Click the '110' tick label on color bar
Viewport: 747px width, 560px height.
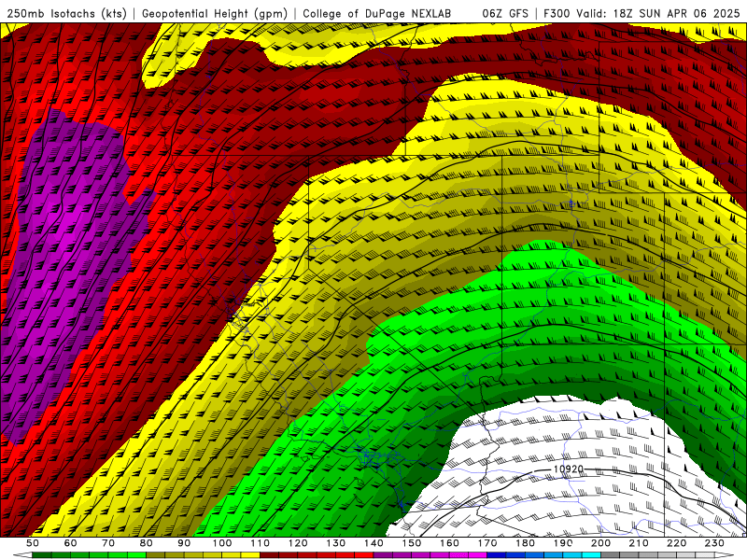point(261,543)
